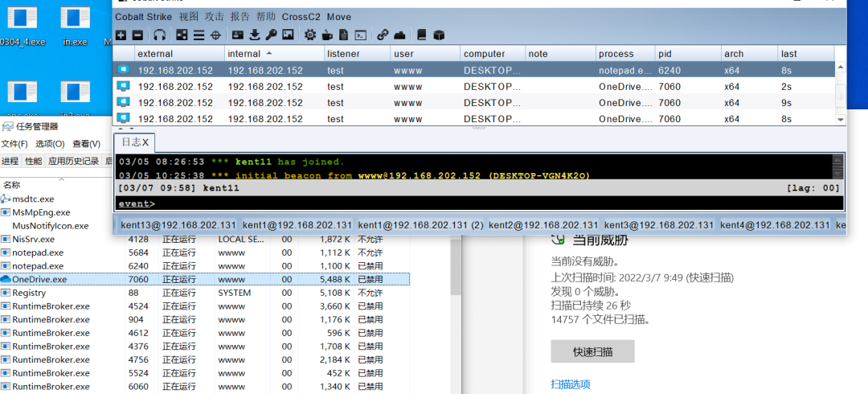Image resolution: width=868 pixels, height=394 pixels.
Task: Open the Help book icon
Action: point(422,35)
